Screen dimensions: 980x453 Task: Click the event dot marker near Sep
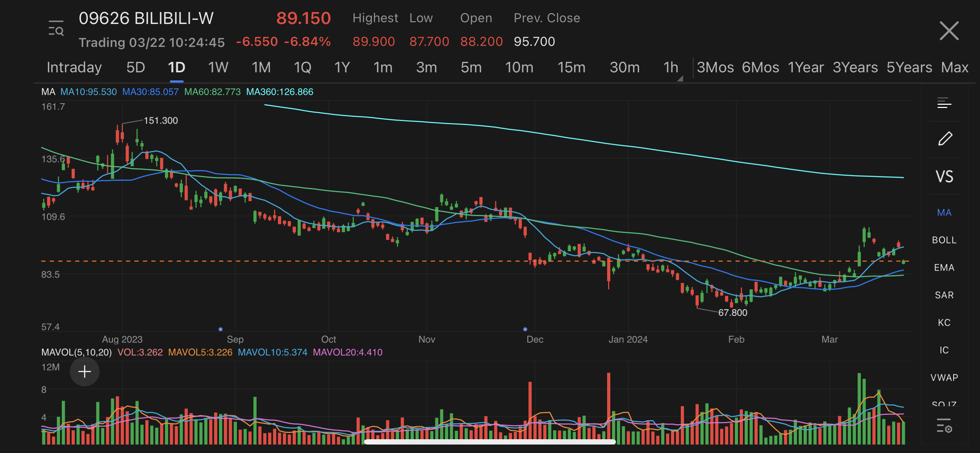[220, 329]
